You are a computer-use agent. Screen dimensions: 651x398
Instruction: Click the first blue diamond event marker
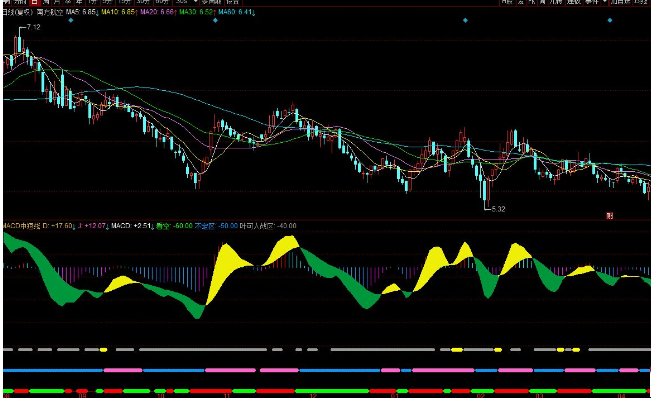71,20
